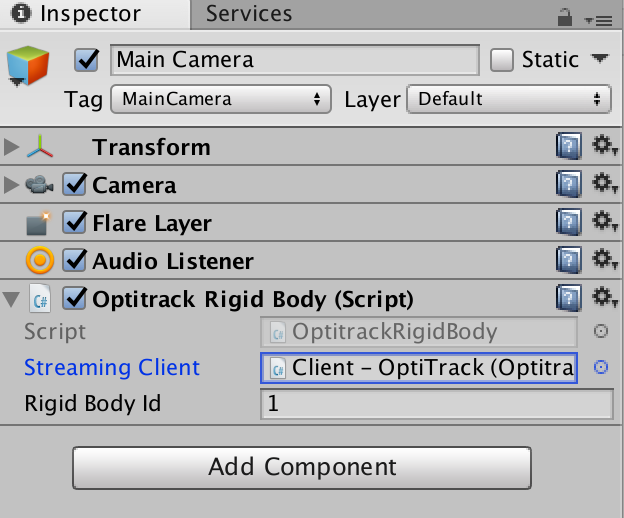Open Optitrack Rigid Body gear menu
624x518 pixels.
coord(604,297)
